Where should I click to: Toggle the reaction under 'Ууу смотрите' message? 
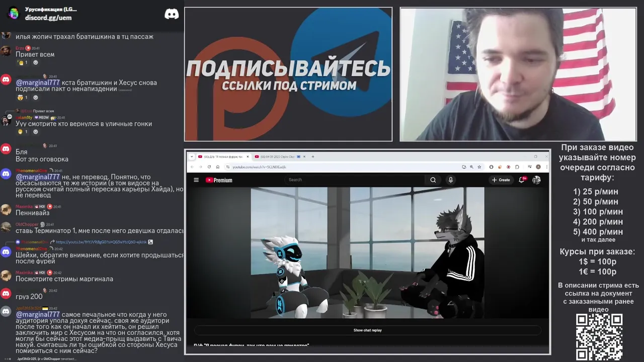(x=23, y=132)
